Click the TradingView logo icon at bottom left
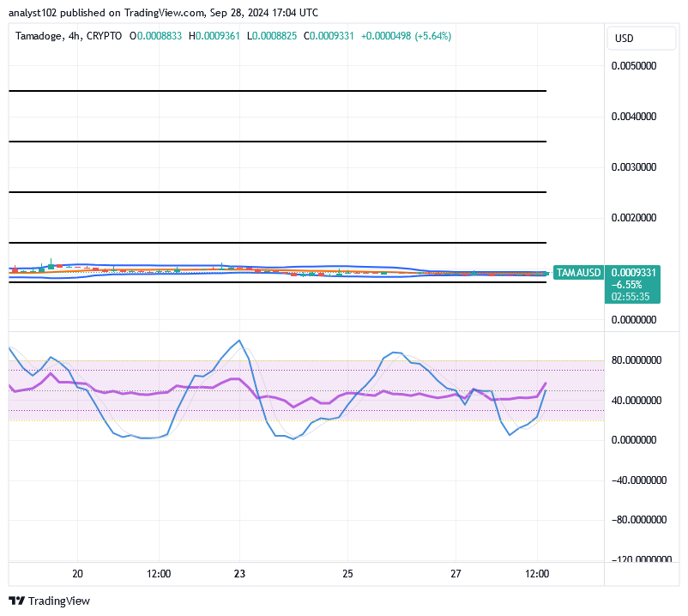688x616 pixels. 15,601
